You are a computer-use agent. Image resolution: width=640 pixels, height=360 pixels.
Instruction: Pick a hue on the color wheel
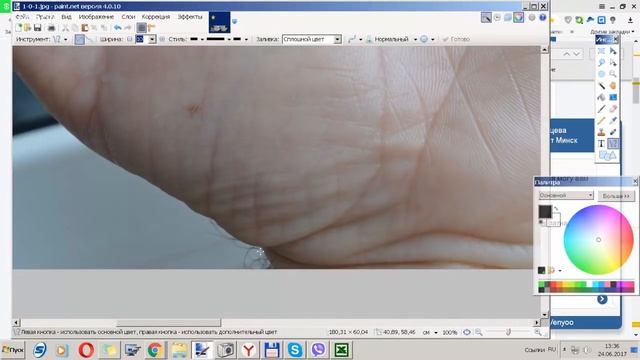point(598,240)
